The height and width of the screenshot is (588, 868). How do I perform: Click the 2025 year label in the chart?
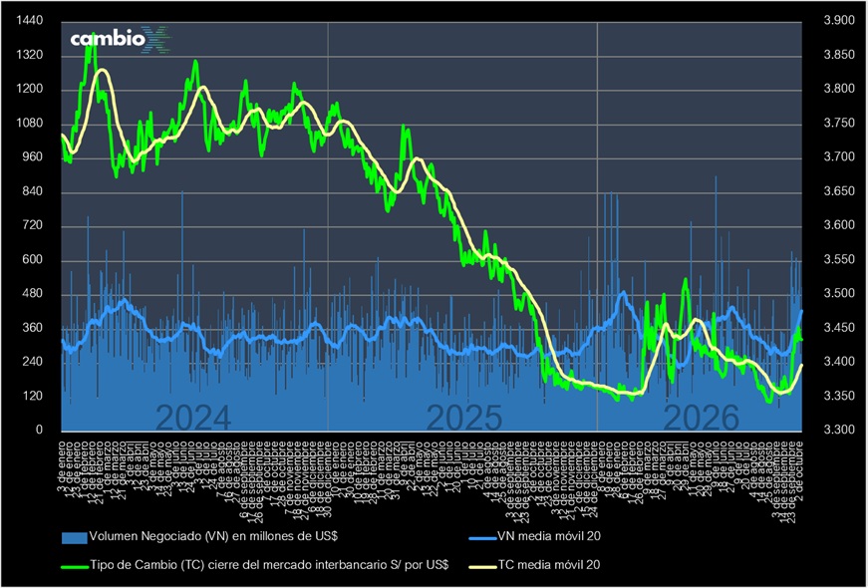(x=463, y=418)
